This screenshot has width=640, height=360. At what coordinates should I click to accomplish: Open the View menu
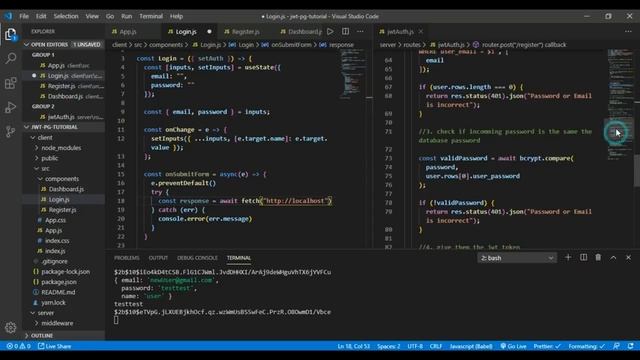[92, 16]
